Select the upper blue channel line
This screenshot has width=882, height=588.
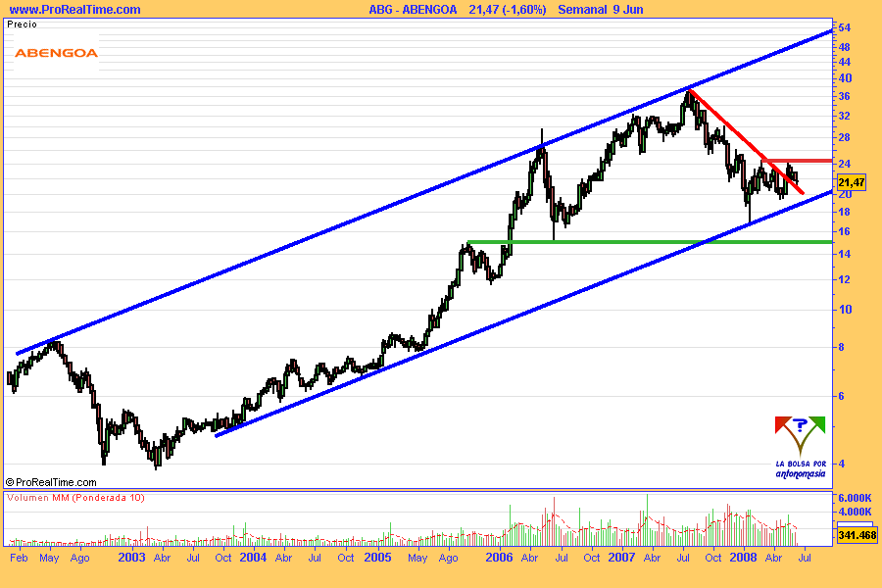pos(424,192)
